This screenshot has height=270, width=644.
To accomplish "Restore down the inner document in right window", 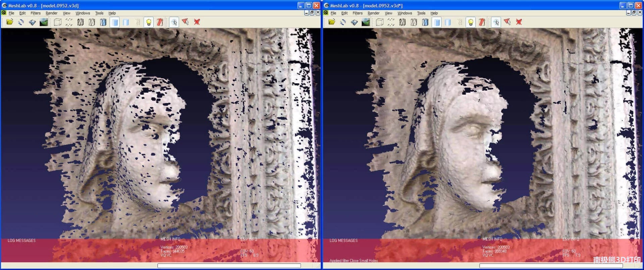I will [x=634, y=13].
